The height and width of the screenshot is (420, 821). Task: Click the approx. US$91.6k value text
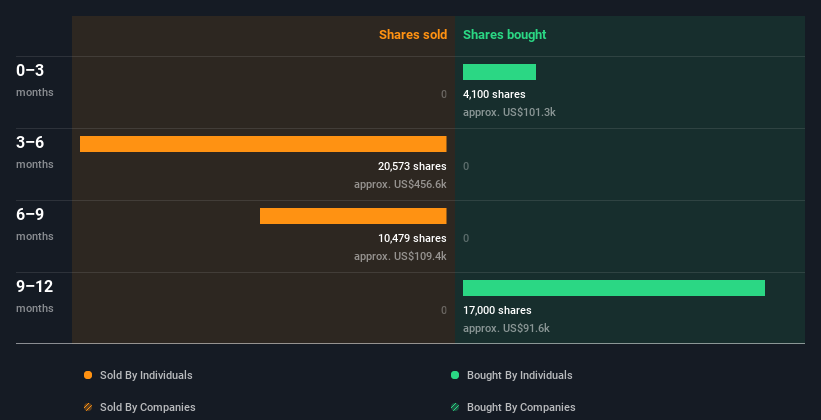[506, 328]
